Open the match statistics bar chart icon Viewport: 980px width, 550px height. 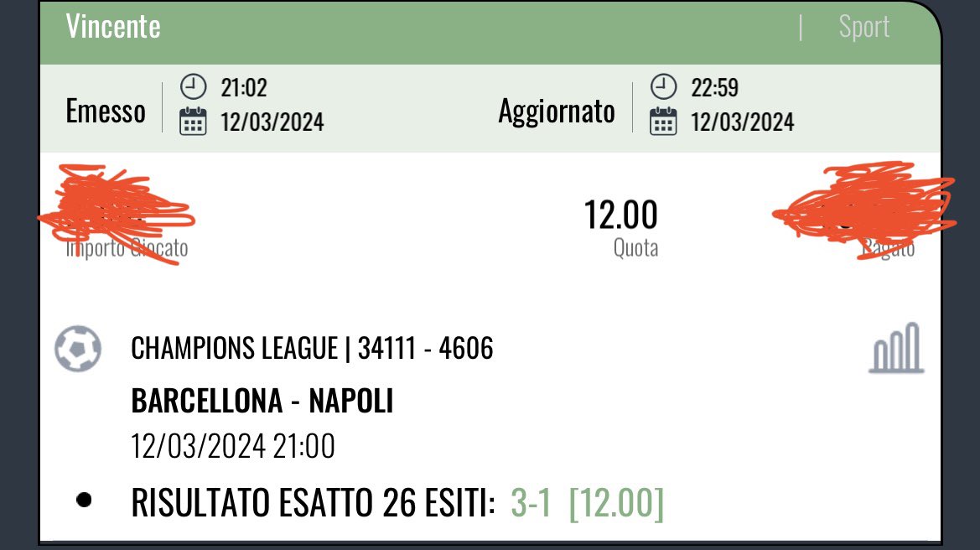[x=896, y=348]
